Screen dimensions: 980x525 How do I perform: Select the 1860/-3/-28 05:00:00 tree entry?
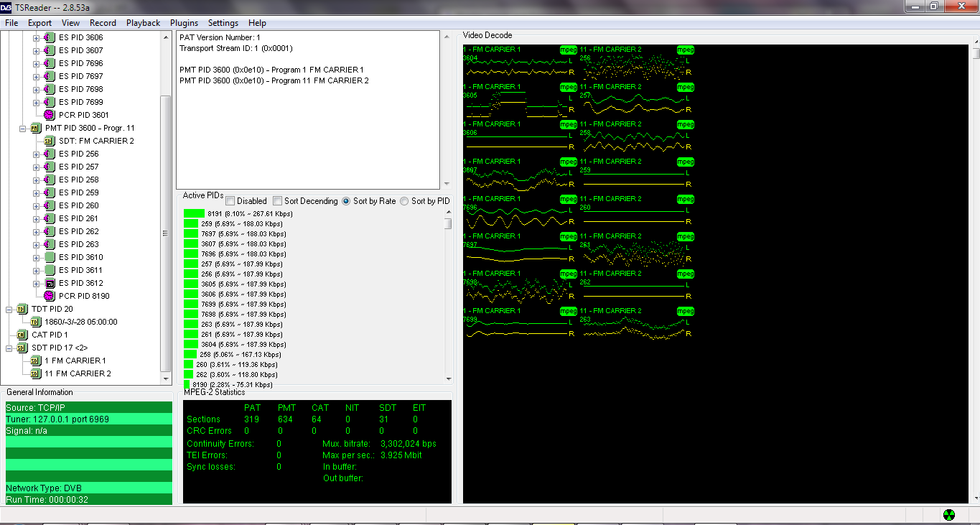[x=80, y=322]
